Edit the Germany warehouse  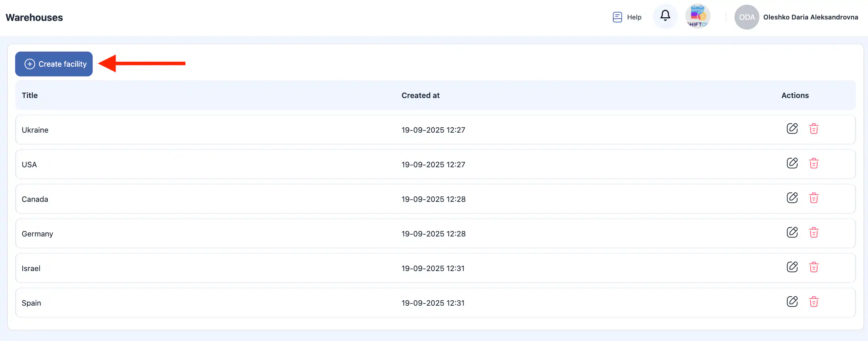coord(792,232)
